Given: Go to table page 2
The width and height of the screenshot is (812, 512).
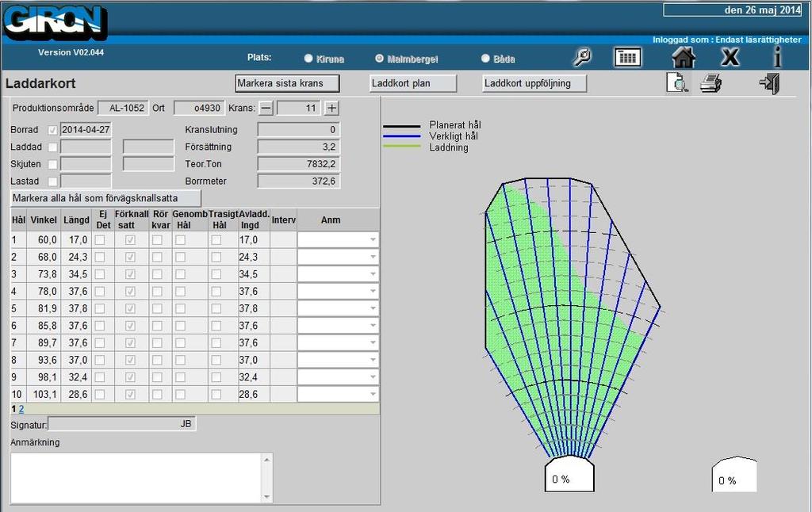Looking at the screenshot, I should [x=21, y=409].
